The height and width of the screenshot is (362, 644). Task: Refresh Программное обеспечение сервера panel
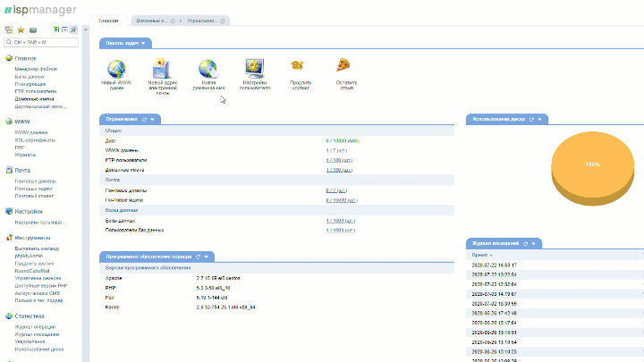(198, 257)
